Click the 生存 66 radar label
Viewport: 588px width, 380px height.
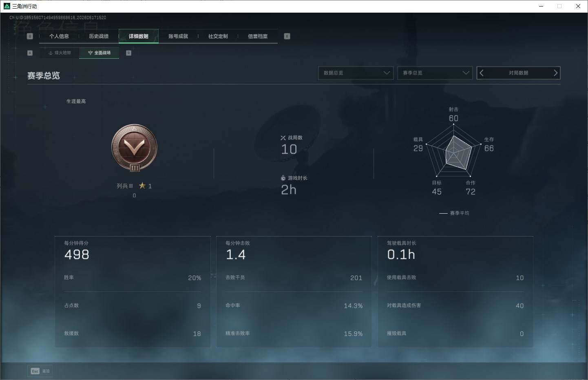(489, 144)
